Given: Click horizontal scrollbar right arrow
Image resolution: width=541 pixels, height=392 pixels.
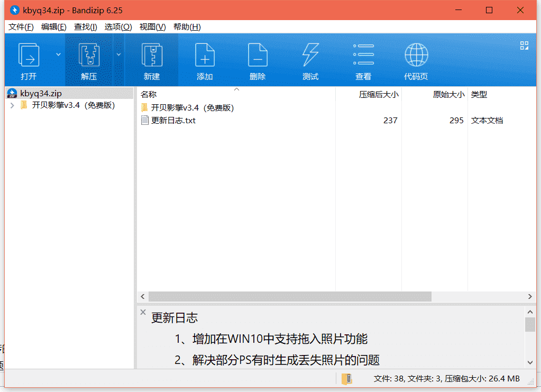Looking at the screenshot, I should click(x=530, y=296).
